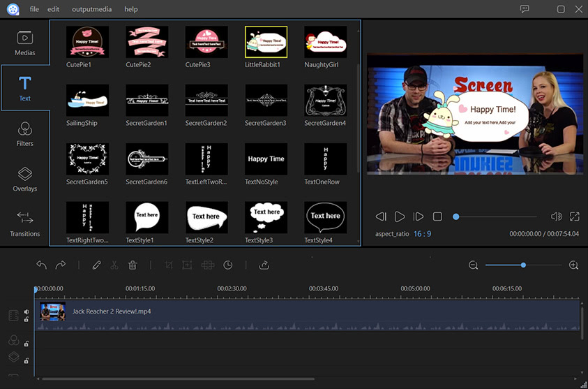
Task: Open the clock duration tool
Action: pyautogui.click(x=227, y=265)
